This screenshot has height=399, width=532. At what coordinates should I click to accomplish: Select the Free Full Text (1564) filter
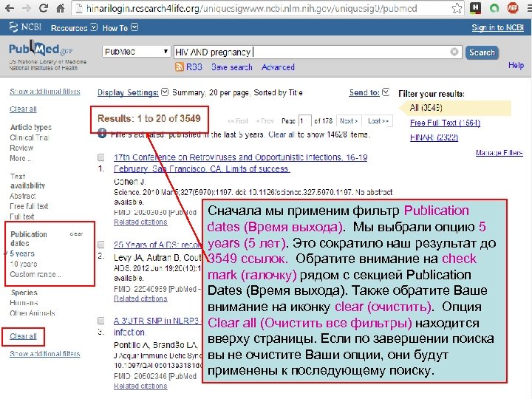click(x=445, y=123)
